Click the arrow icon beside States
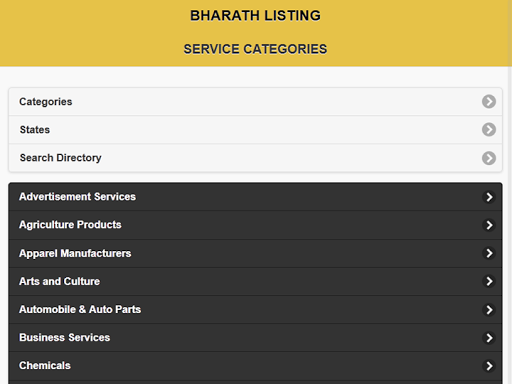Screen dimensions: 512x384 489,130
